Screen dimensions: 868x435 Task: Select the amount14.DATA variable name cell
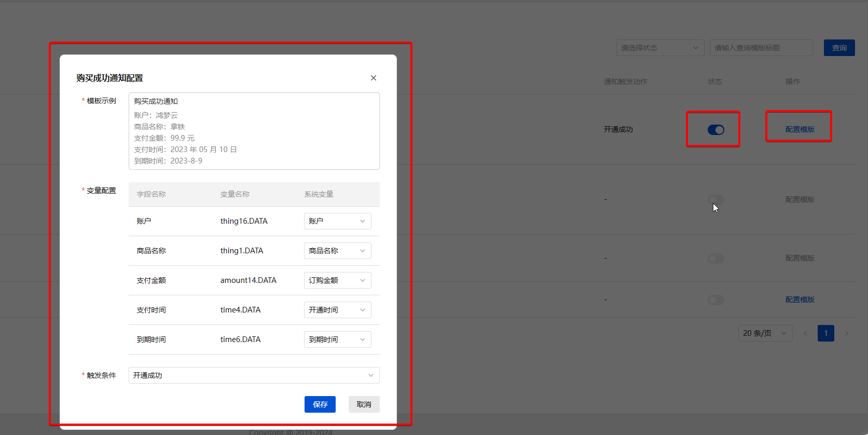(249, 280)
